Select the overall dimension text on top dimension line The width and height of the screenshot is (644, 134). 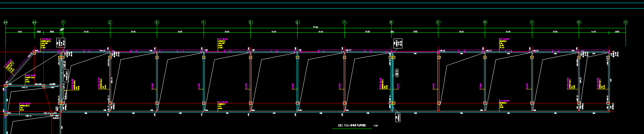(315, 27)
